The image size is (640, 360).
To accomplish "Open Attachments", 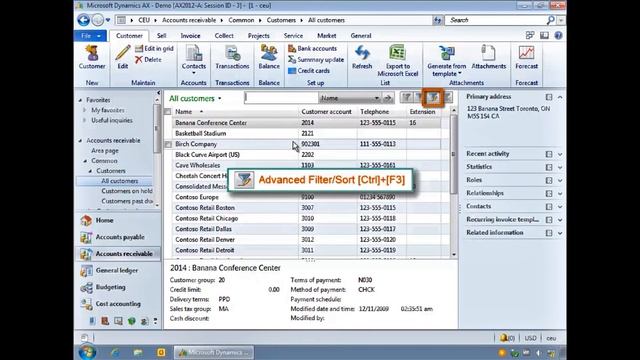I will (x=489, y=58).
